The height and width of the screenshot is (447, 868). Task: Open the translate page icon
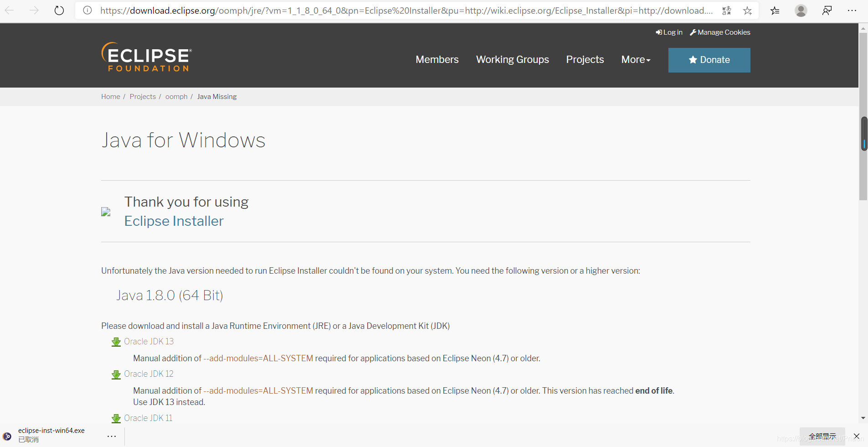pos(727,10)
